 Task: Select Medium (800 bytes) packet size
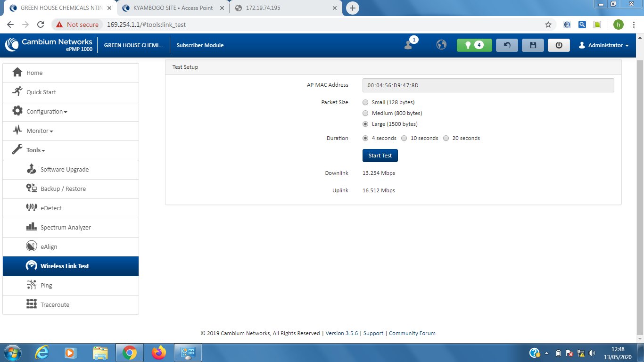coord(365,113)
